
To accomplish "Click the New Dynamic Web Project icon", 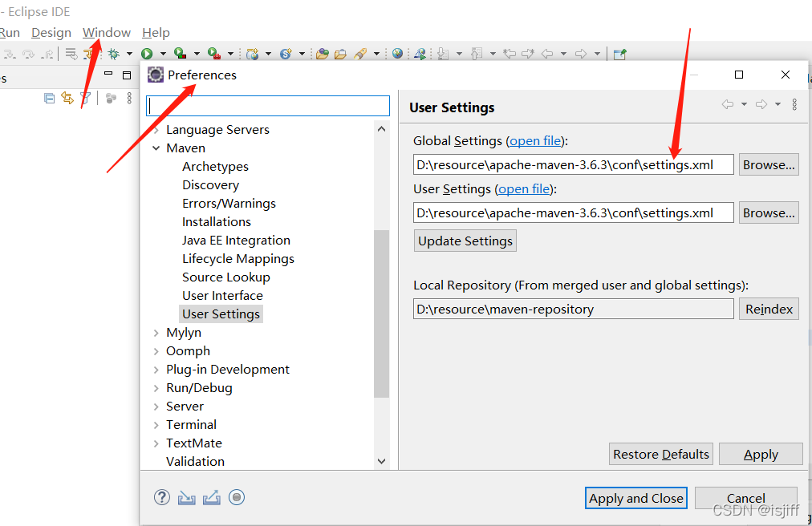I will point(253,54).
